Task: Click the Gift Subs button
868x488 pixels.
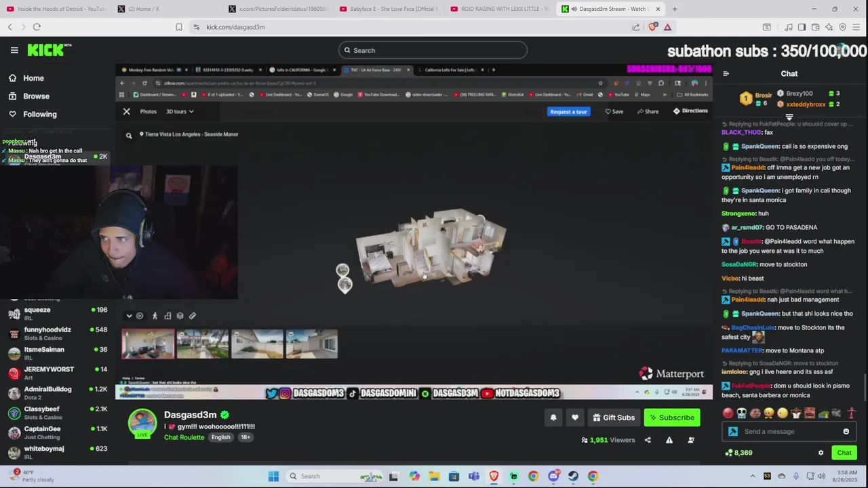Action: tap(614, 418)
